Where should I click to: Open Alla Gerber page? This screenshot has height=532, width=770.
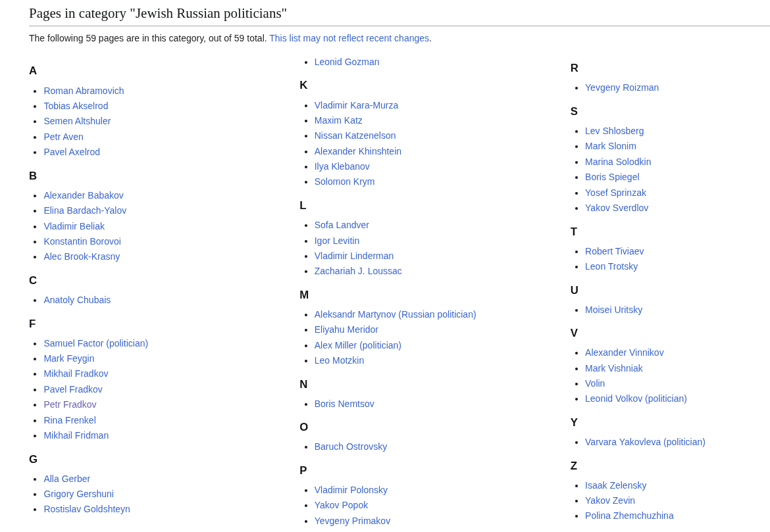tap(66, 479)
